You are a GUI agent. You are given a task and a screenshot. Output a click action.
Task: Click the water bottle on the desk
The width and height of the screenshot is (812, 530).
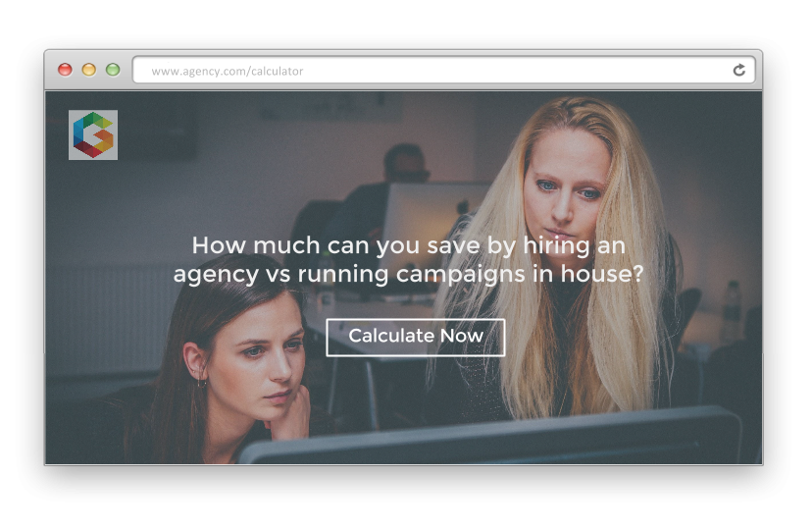[732, 310]
